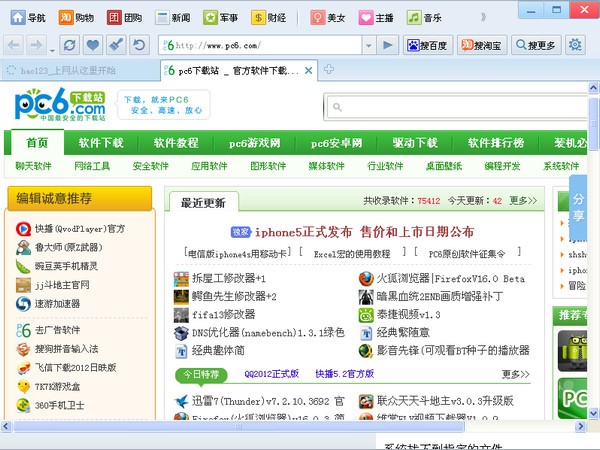Open the pc6游戏网 navigation item

click(255, 143)
